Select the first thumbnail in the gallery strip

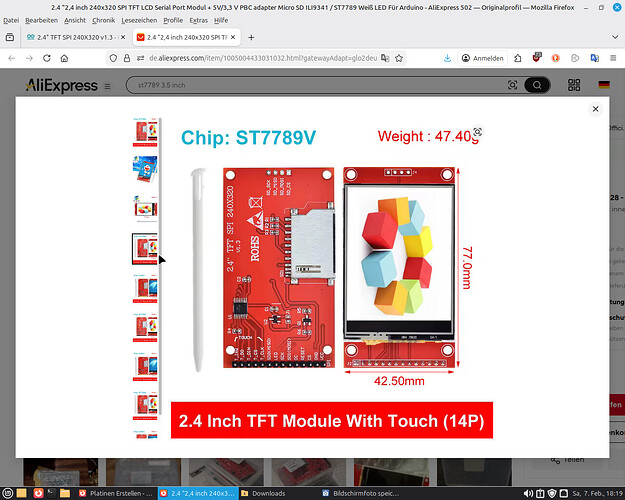146,131
